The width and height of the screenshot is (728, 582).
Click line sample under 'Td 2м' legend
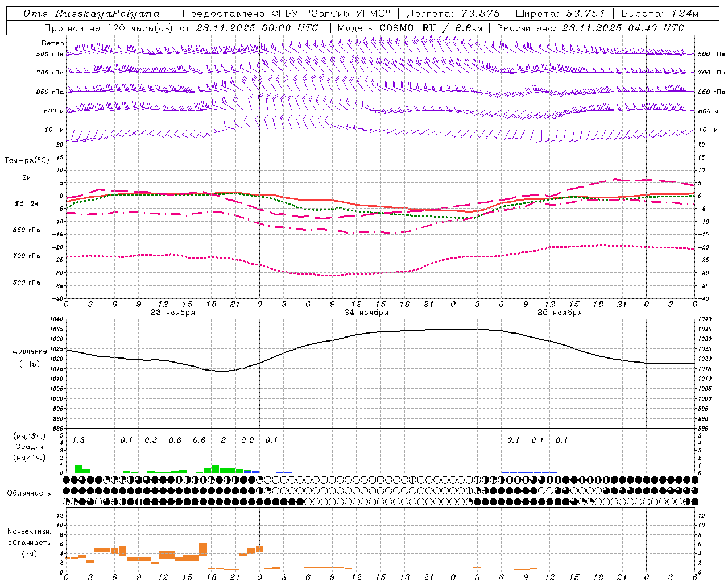click(x=25, y=210)
